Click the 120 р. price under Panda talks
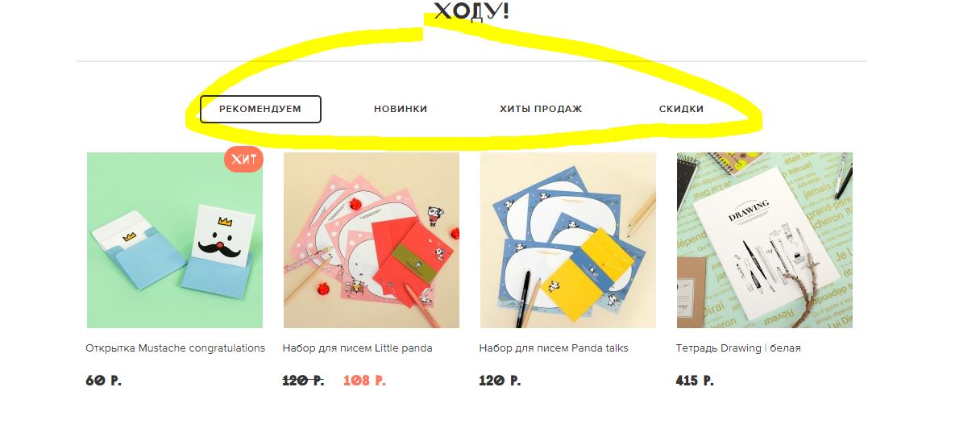 pyautogui.click(x=500, y=381)
